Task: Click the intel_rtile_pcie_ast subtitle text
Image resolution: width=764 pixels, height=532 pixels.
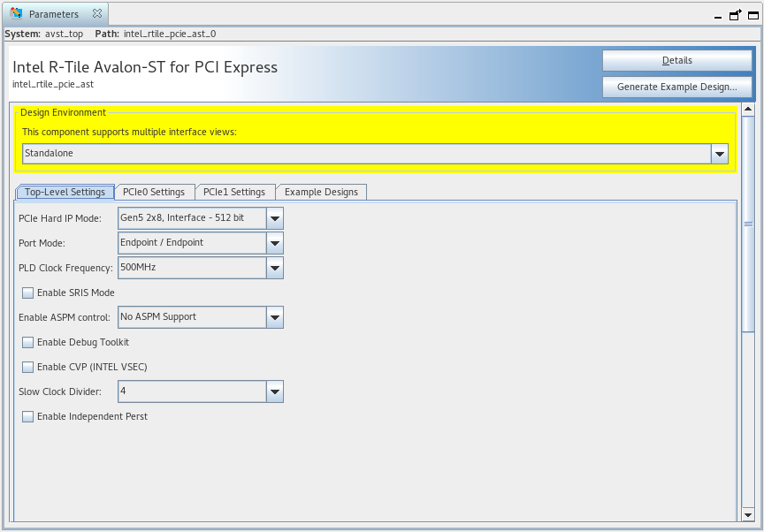Action: point(53,84)
